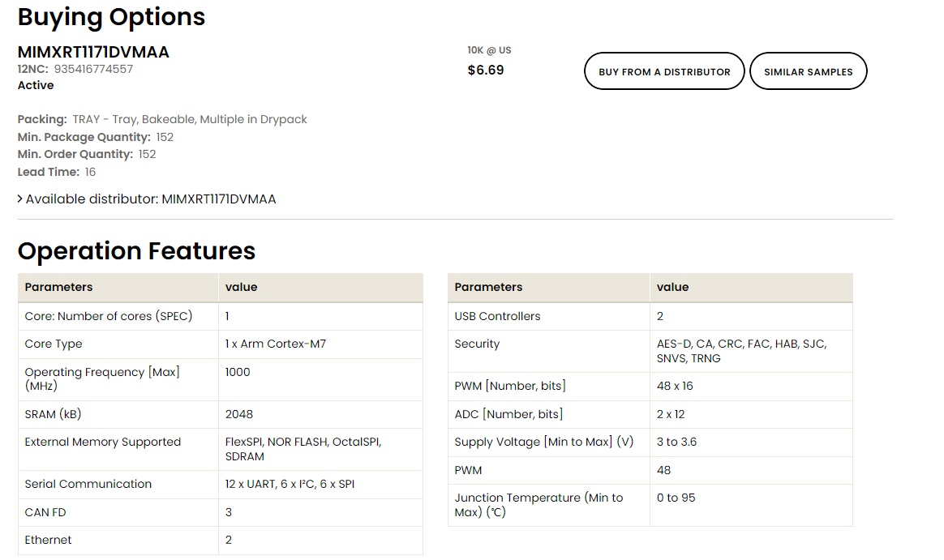Click the Active status label
This screenshot has height=560, width=944.
36,85
